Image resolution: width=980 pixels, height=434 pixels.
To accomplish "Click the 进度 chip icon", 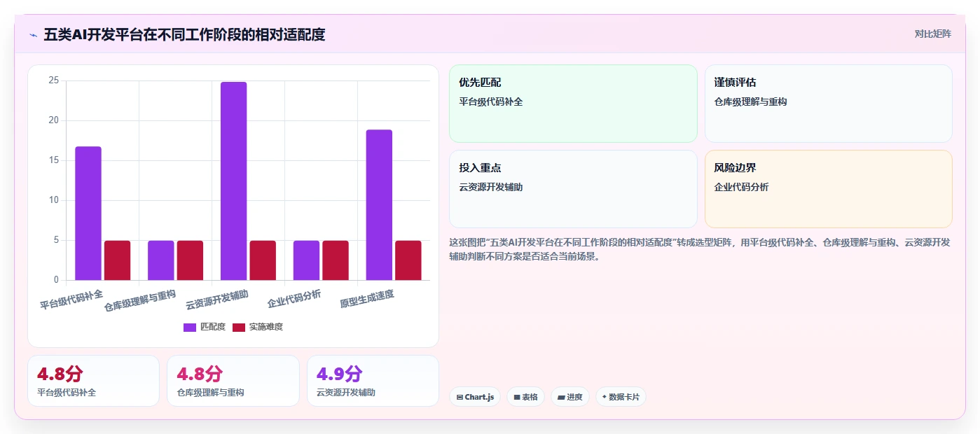I will [561, 397].
